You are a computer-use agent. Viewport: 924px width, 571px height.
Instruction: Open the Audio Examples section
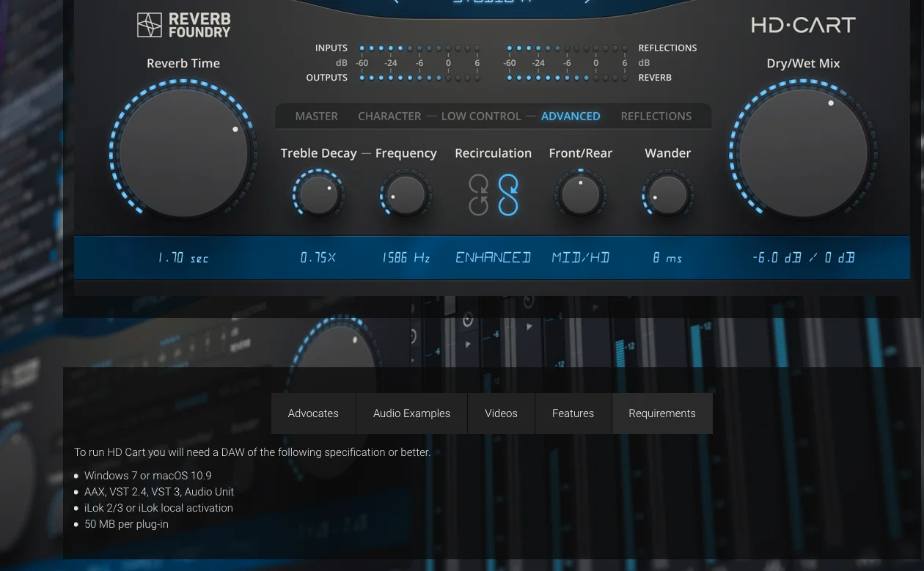(x=411, y=413)
